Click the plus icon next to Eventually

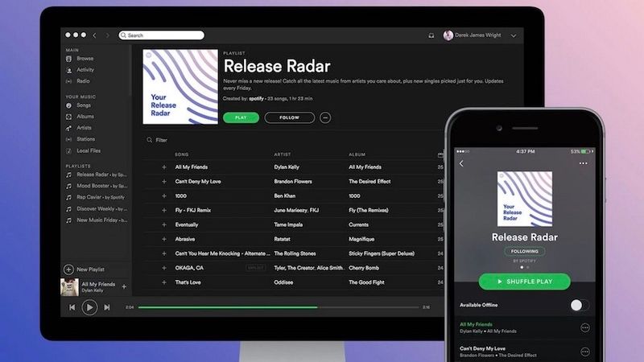click(164, 224)
